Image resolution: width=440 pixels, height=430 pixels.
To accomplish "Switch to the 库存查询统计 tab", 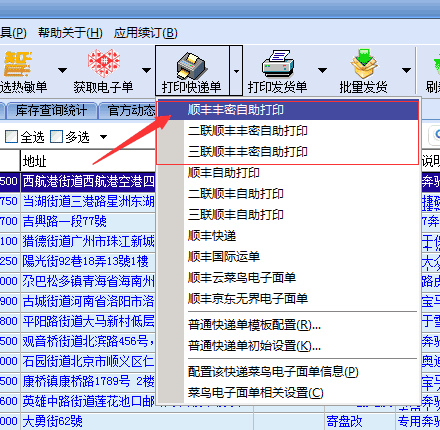I will click(51, 111).
